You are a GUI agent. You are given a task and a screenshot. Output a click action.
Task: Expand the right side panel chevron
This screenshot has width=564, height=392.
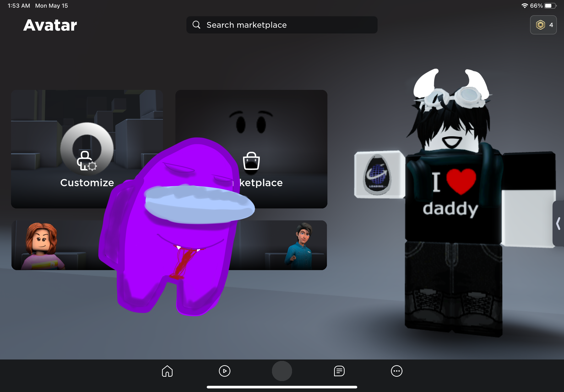(558, 223)
